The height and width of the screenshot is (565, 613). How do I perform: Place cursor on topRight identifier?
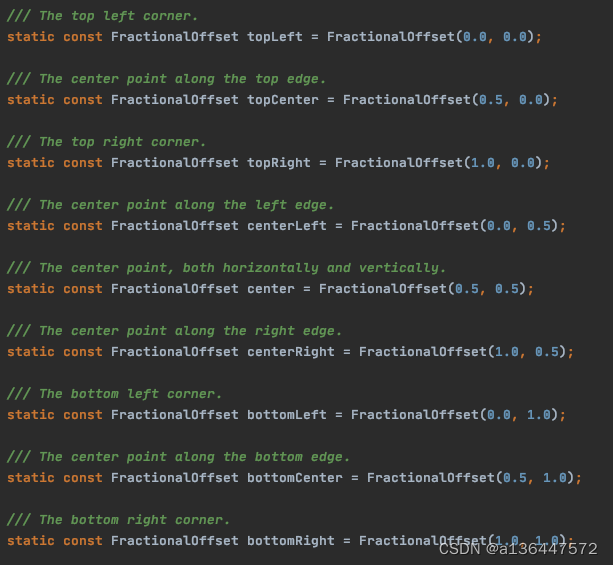pyautogui.click(x=279, y=163)
